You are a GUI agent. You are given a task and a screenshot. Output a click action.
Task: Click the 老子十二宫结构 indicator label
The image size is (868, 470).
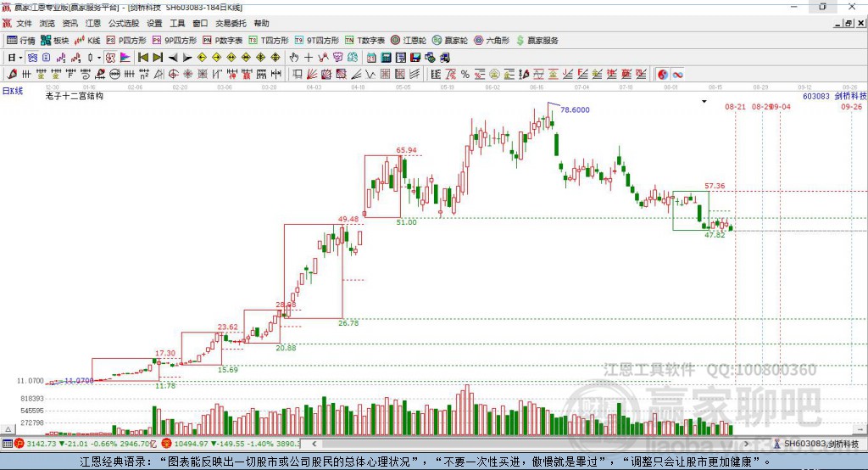[75, 96]
